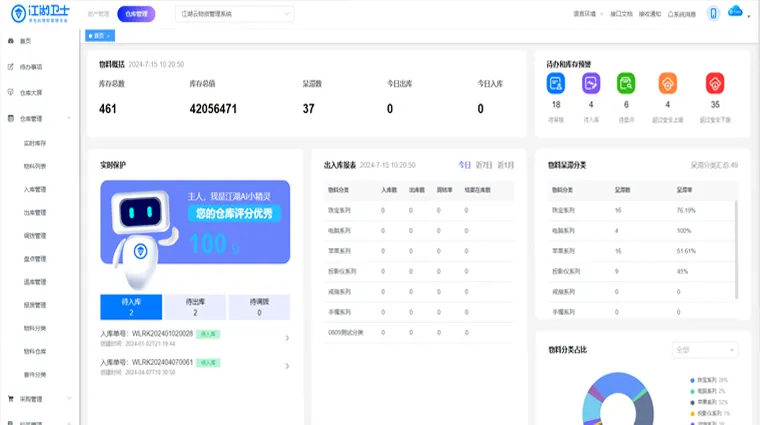Open 实时库存 in the sidebar
Viewport: 760px width, 425px height.
[35, 143]
